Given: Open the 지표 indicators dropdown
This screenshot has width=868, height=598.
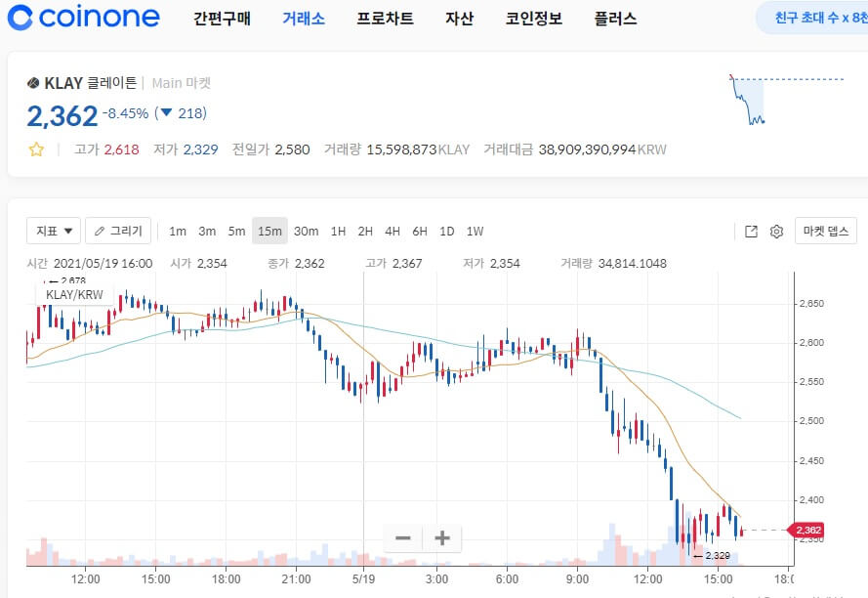Looking at the screenshot, I should coord(54,231).
